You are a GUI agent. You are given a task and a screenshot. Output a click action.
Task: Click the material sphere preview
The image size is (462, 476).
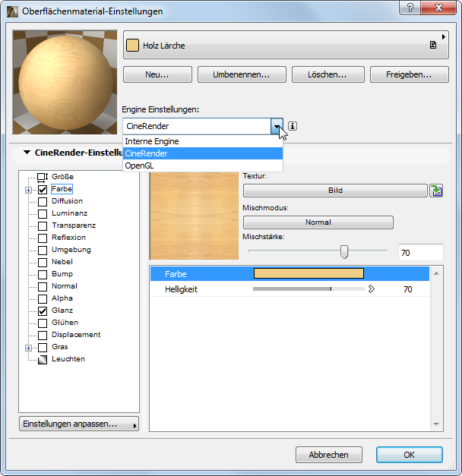point(65,82)
